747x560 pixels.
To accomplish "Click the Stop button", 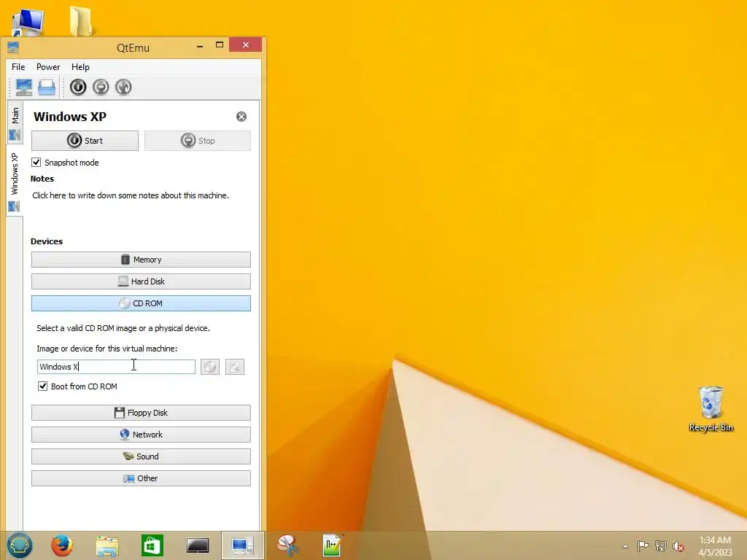I will coord(198,141).
